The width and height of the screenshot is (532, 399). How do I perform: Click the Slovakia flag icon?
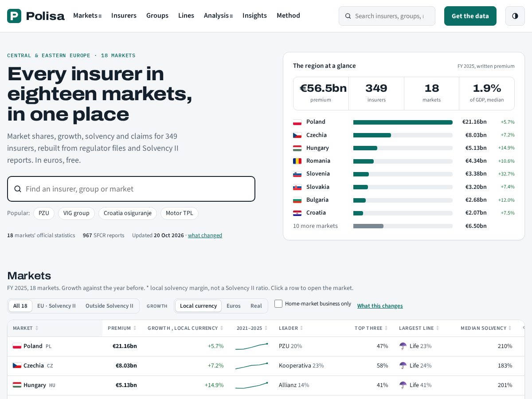297,187
